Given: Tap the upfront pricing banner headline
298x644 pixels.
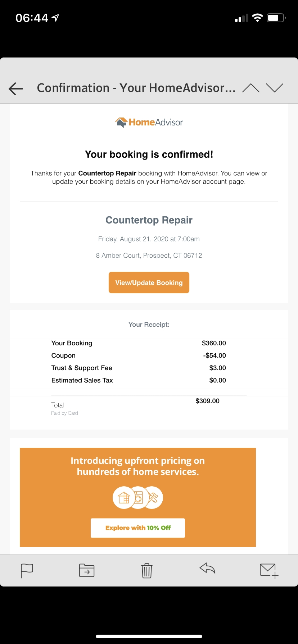Looking at the screenshot, I should coord(138,466).
